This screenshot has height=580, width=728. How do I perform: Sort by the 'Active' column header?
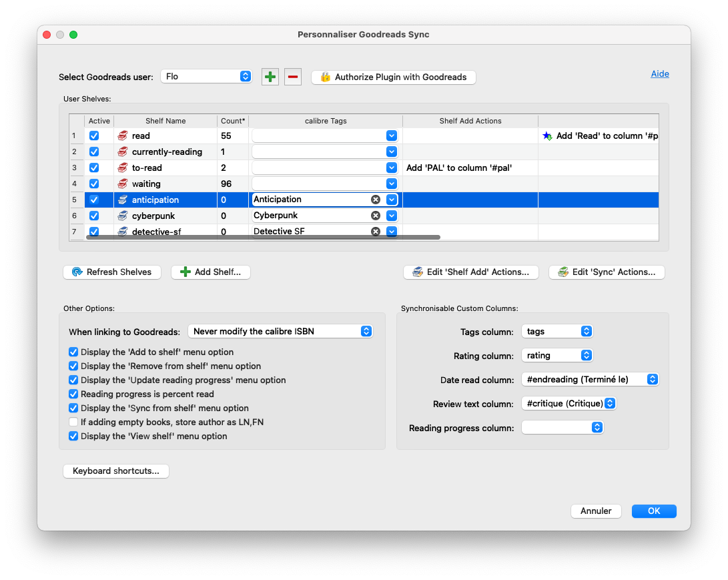99,121
